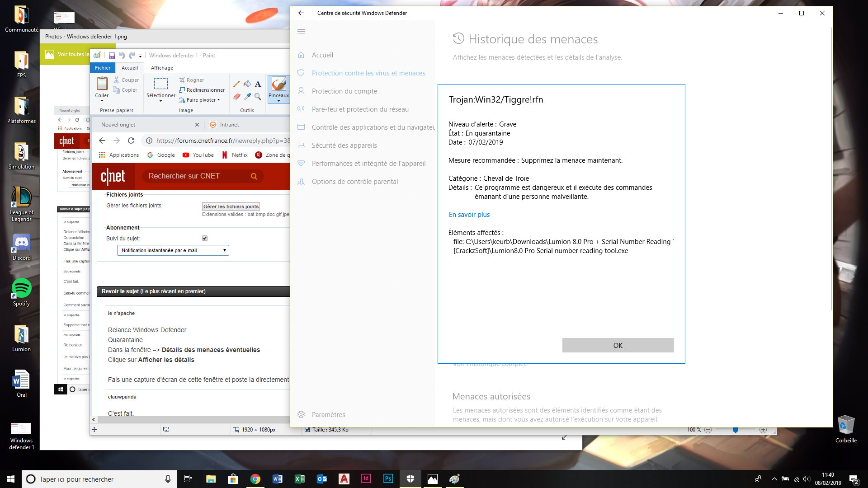This screenshot has width=868, height=488.
Task: Click Voir toutes les photos in Photos window
Action: coord(67,54)
